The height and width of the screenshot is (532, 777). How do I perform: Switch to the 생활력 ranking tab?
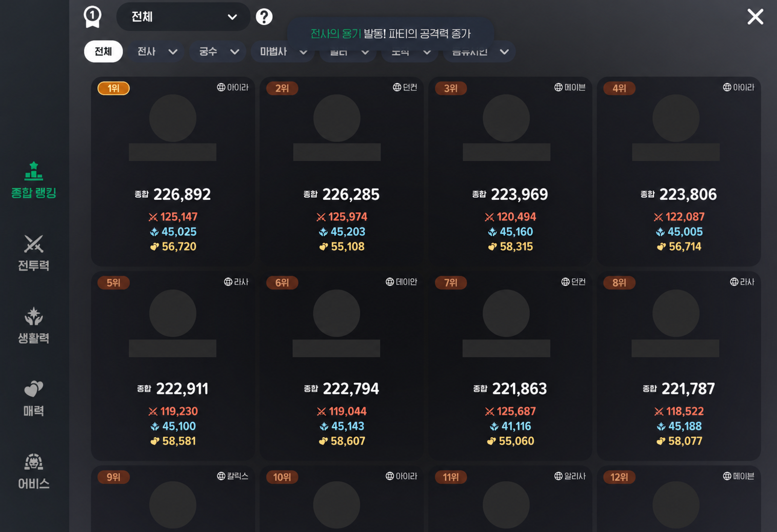pos(34,325)
